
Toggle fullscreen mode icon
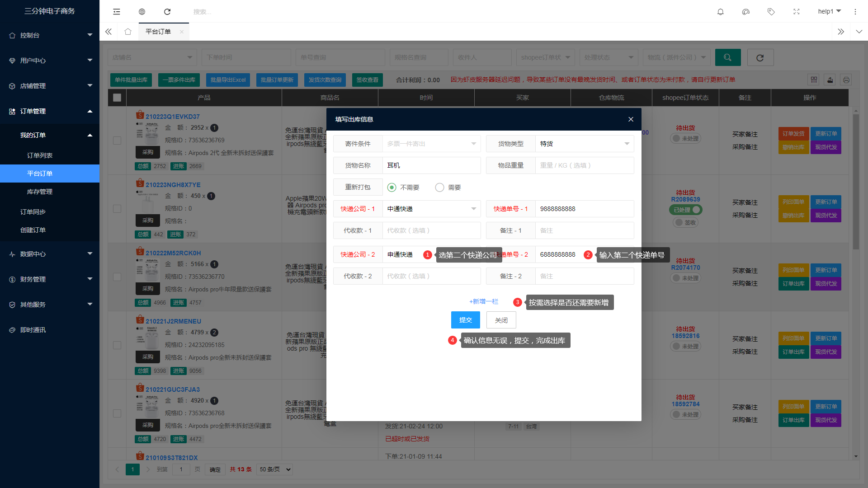[797, 12]
